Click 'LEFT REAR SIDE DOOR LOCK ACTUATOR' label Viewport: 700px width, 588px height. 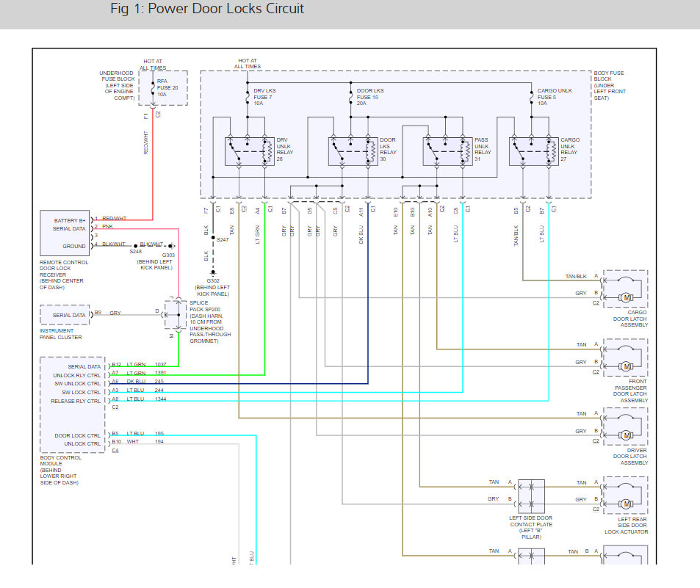[627, 526]
